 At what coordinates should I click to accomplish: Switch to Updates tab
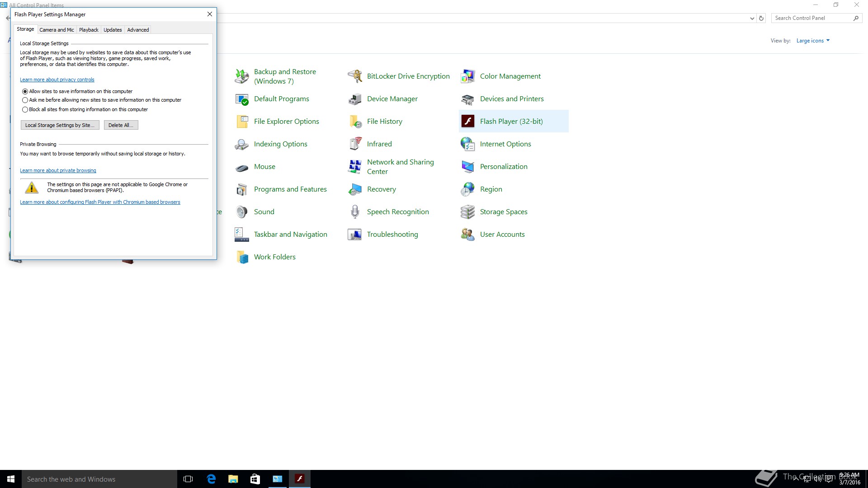tap(113, 30)
